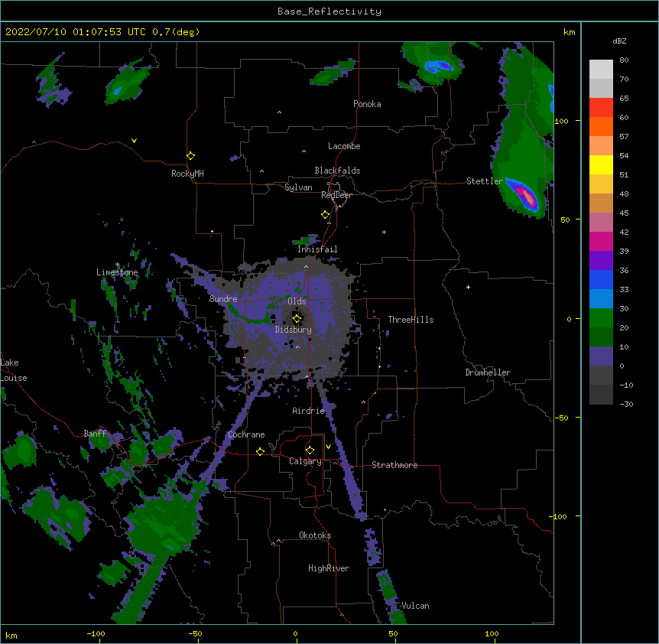Click the RedDeer city label
The image size is (659, 644).
click(x=336, y=195)
